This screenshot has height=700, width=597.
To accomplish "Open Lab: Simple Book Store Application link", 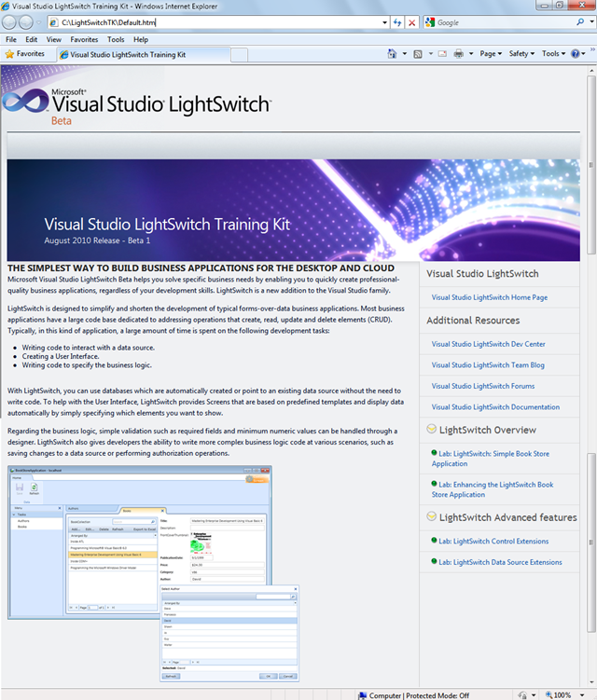I will coord(491,459).
